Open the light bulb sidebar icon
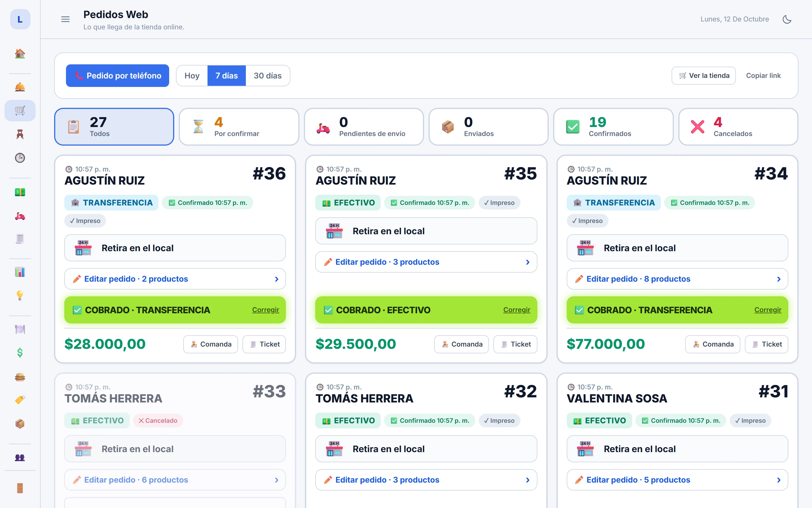This screenshot has height=508, width=812. [x=20, y=295]
